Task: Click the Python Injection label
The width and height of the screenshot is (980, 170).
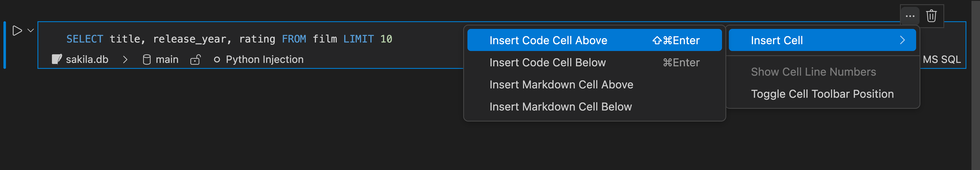Action: click(x=264, y=59)
